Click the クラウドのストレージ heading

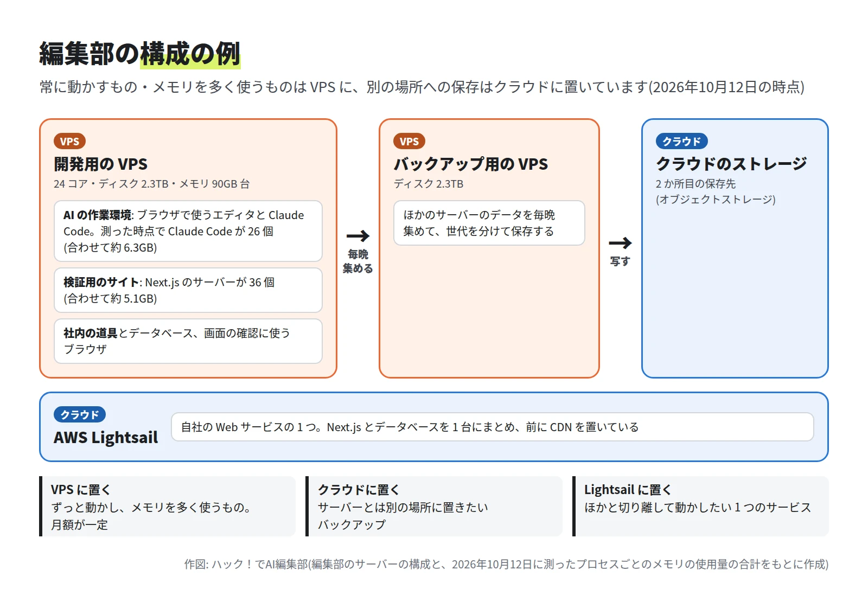coord(732,164)
